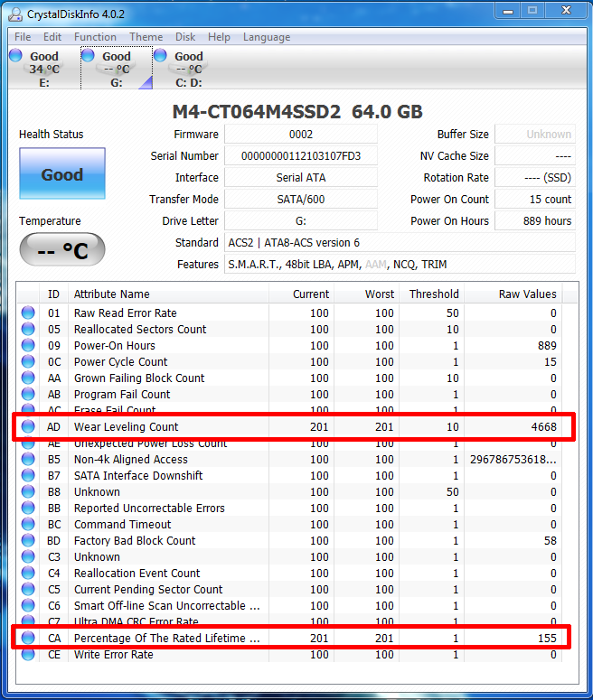The height and width of the screenshot is (700, 593).
Task: Click the Current column header
Action: point(301,294)
